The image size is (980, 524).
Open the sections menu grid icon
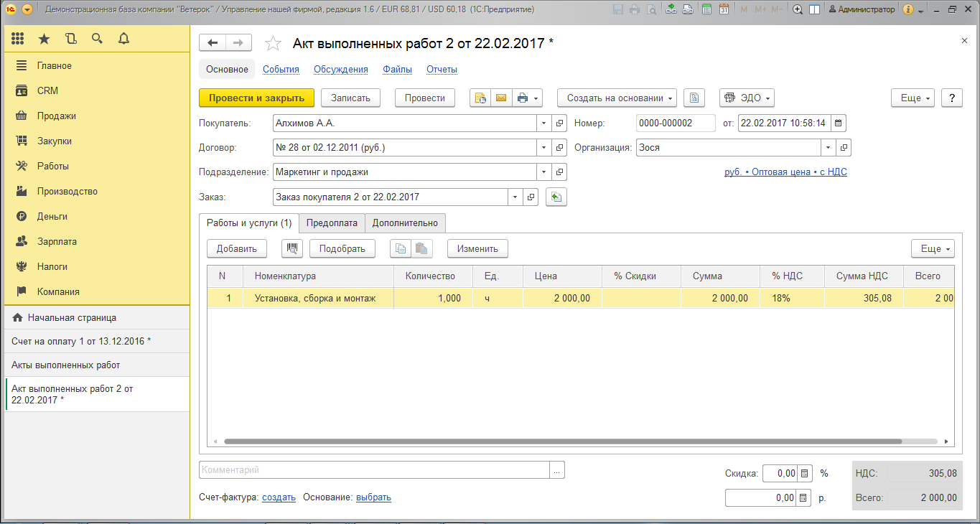click(x=18, y=39)
